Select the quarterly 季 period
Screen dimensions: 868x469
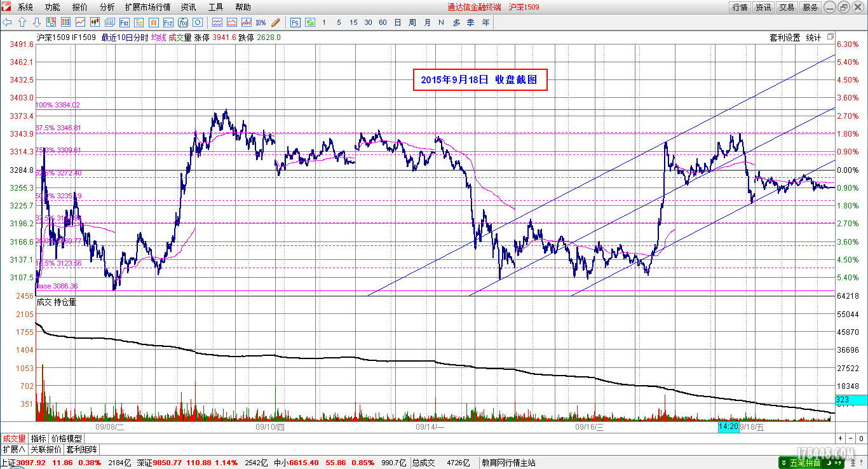(x=471, y=22)
